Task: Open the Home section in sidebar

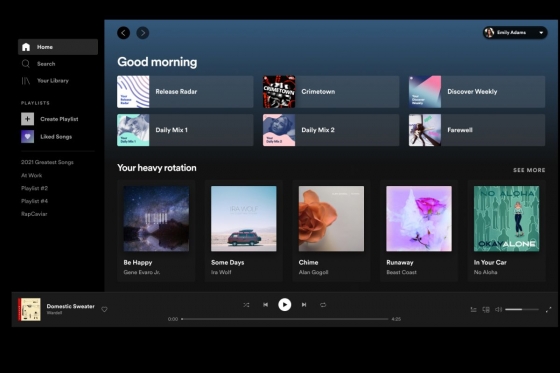Action: [58, 47]
